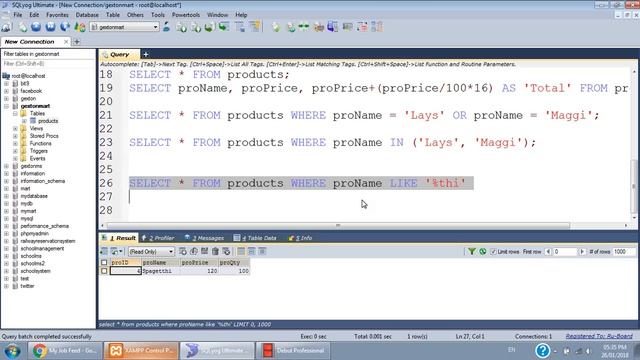This screenshot has height=360, width=640.
Task: Open a new query editor from toolbar
Action: [x=23, y=27]
